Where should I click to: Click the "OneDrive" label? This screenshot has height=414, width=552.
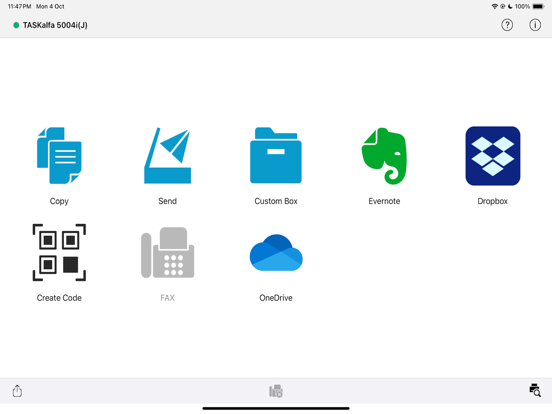click(276, 298)
